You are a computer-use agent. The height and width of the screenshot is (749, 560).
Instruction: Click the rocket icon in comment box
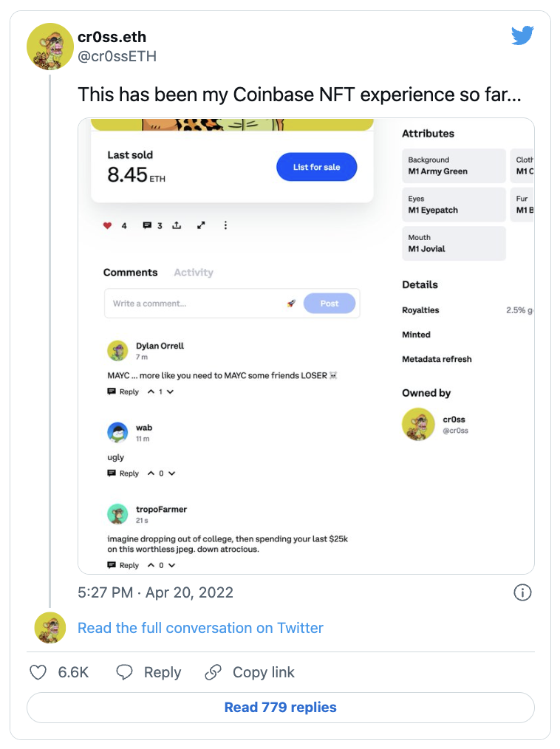click(292, 304)
